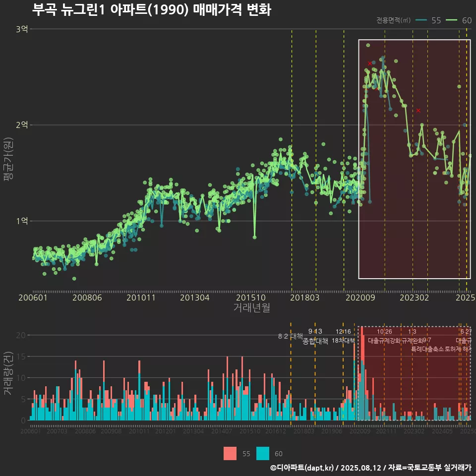Click the '10' volume axis label
The height and width of the screenshot is (476, 476).
[21, 378]
